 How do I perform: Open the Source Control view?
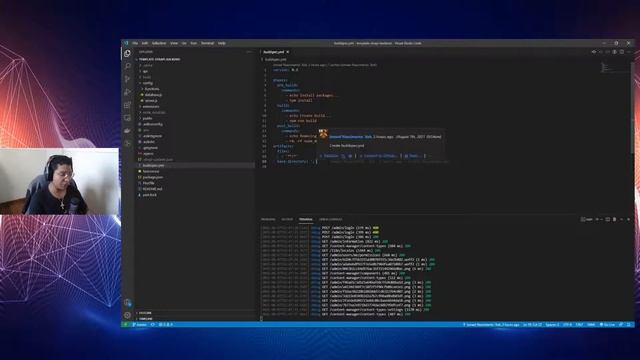[127, 79]
